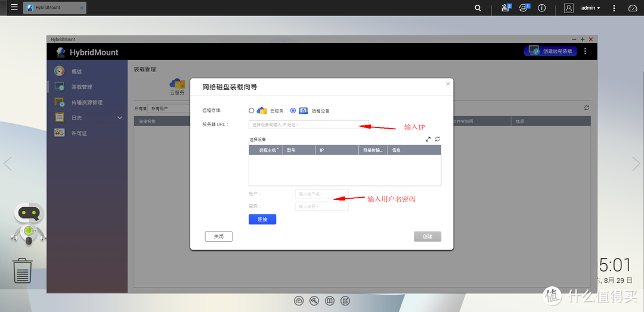The width and height of the screenshot is (644, 312).
Task: Click the Model (型号) column header
Action: tap(299, 150)
